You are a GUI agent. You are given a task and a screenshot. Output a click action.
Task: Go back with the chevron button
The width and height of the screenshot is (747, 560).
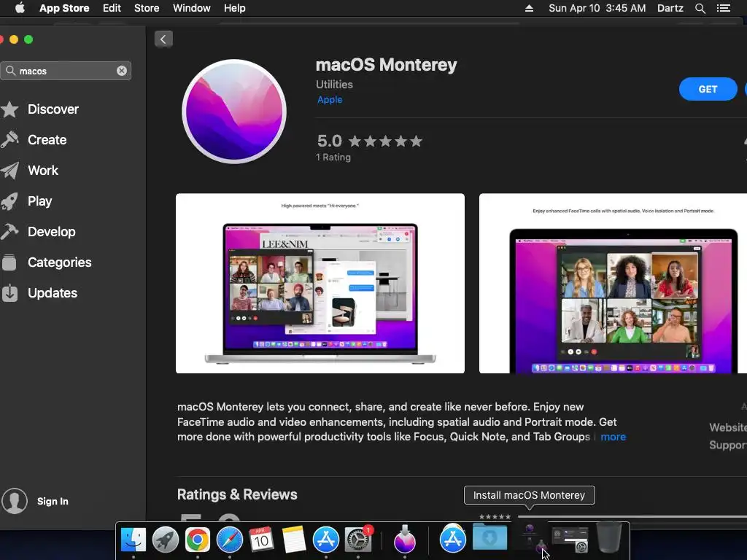[163, 39]
